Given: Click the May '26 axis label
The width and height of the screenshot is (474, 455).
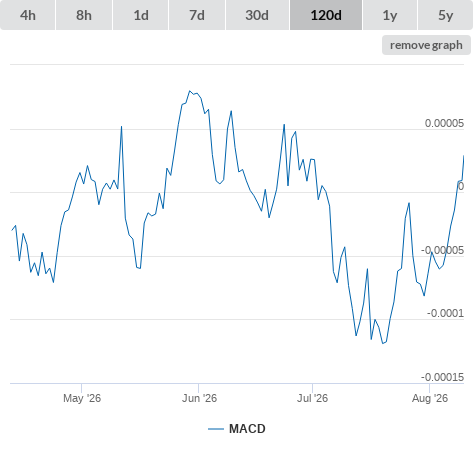Looking at the screenshot, I should (82, 398).
